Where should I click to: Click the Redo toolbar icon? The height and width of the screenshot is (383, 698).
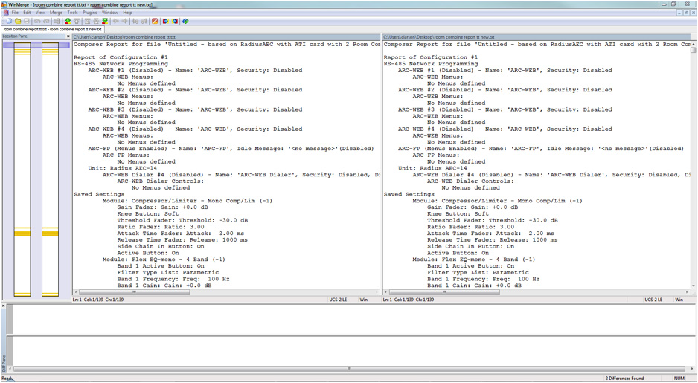46,21
